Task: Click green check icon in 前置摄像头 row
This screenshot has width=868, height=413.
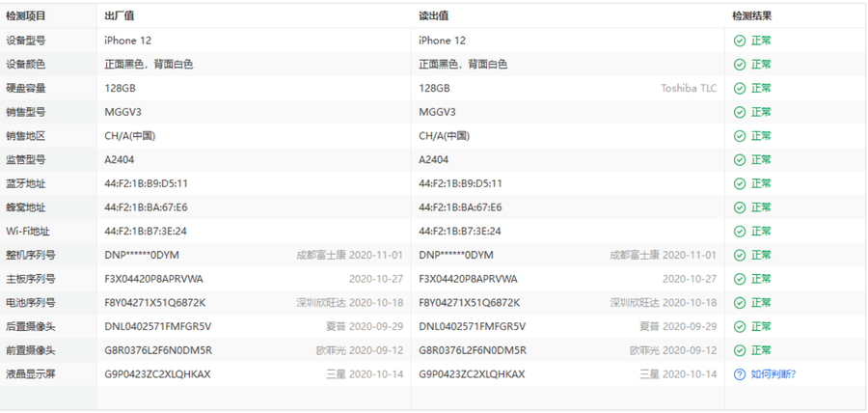Action: (x=740, y=350)
